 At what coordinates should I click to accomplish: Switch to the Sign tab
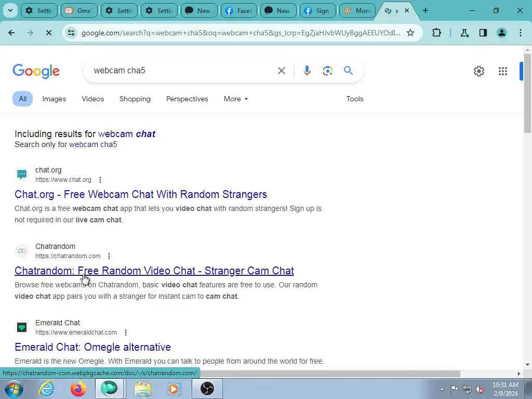317,10
